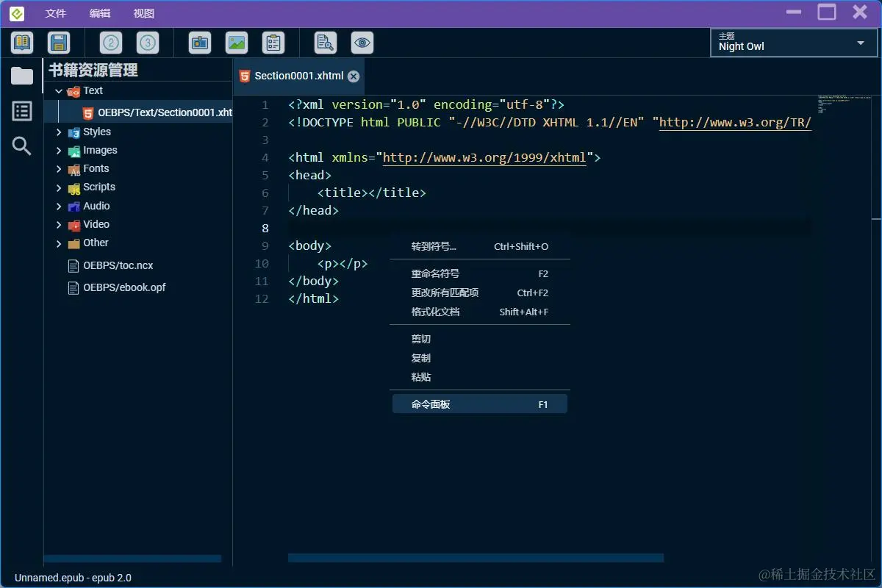
Task: Click the ID card metadata toolbar icon
Action: (200, 43)
